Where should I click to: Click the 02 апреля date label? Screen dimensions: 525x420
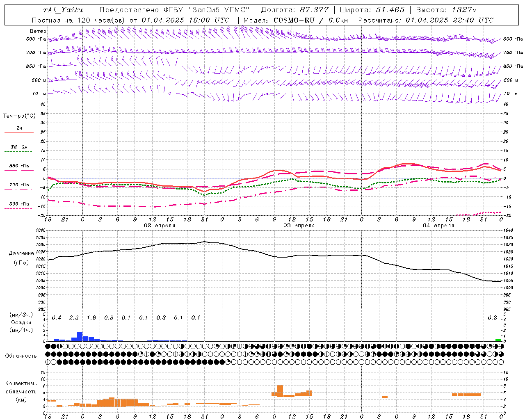tap(159, 226)
